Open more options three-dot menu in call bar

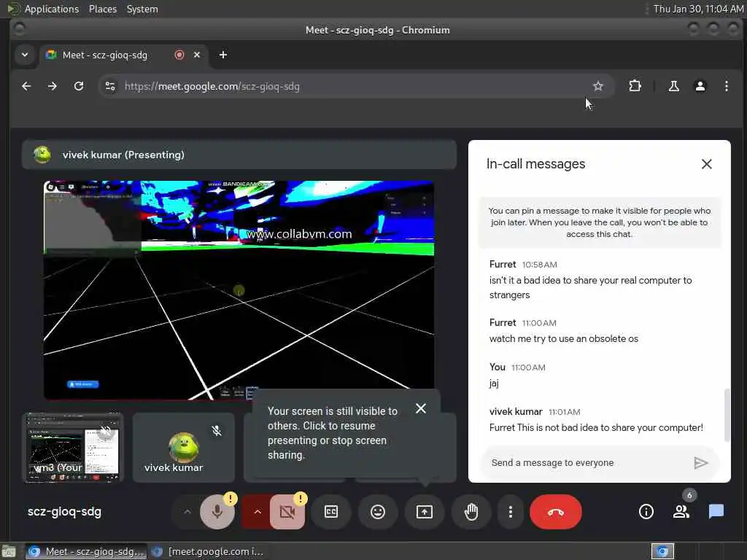click(510, 512)
